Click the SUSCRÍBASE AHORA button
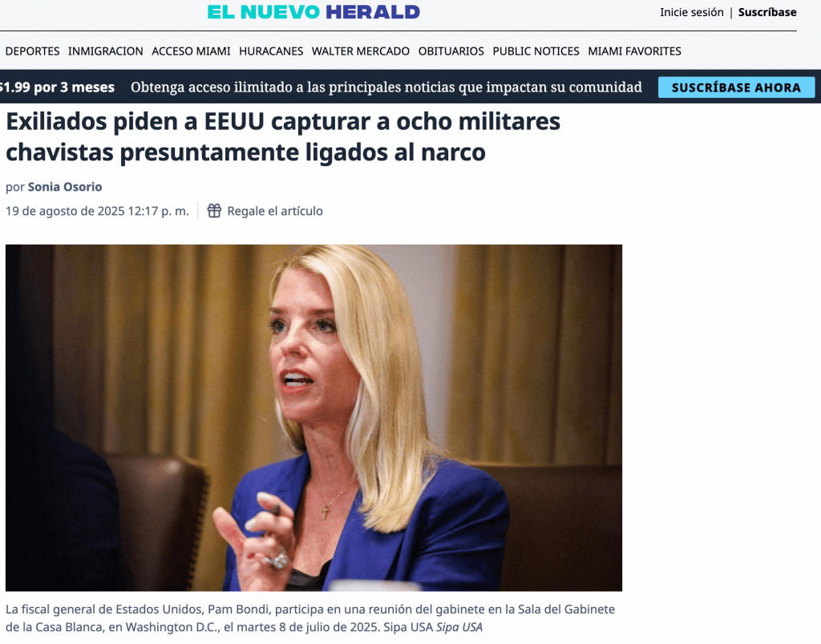 click(736, 87)
